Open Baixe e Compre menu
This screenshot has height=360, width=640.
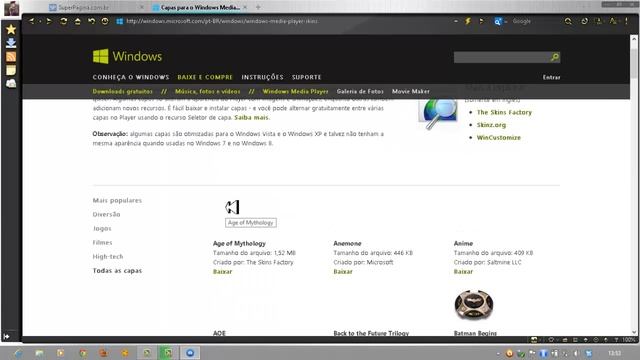[205, 77]
